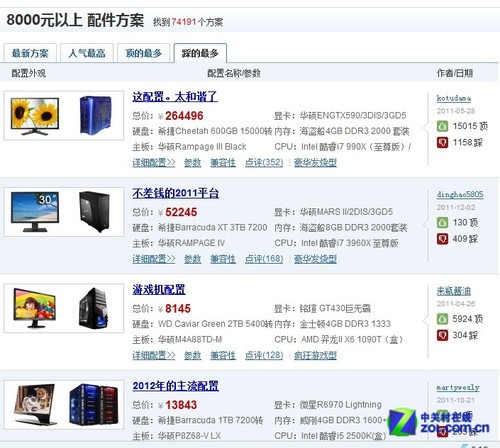Click the green upvote icon showing 130
The width and height of the screenshot is (500, 448).
(x=442, y=223)
